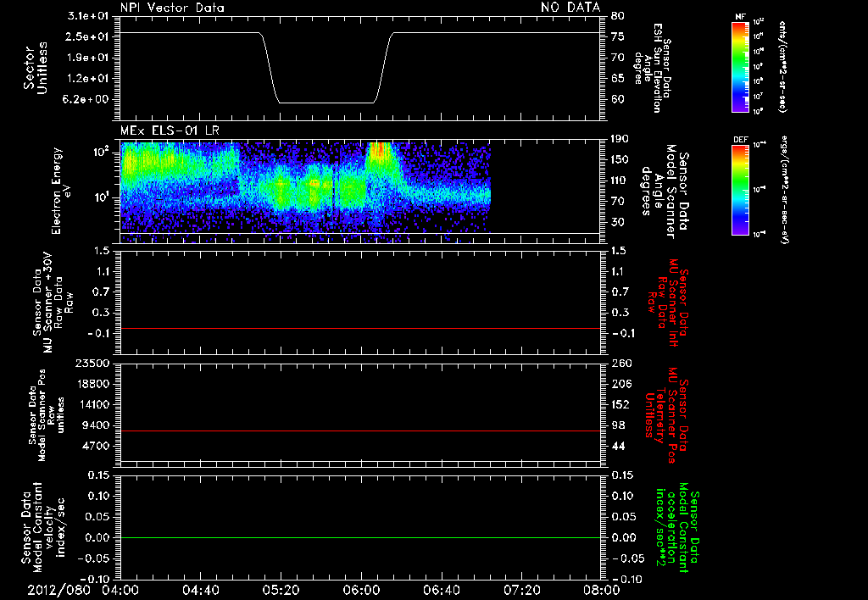Click the 6.2e+00 sector axis value

[87, 99]
